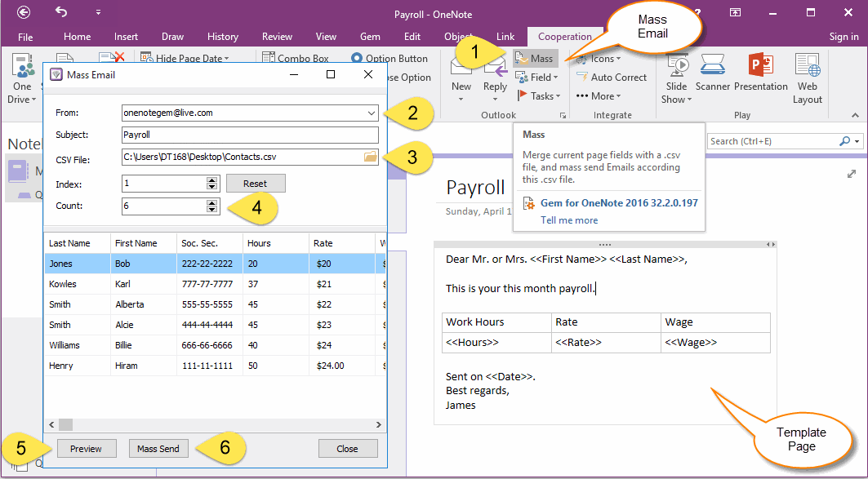Expand the page to full view

coord(852,175)
